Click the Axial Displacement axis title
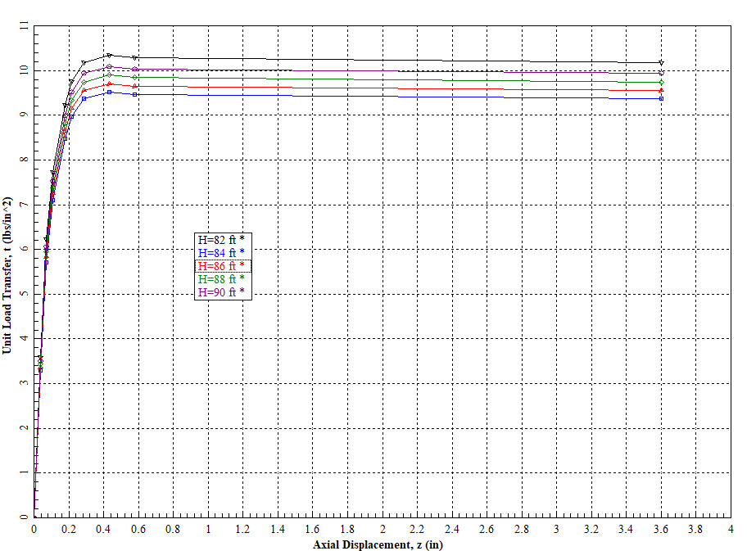Viewport: 756px width, 551px height. tap(379, 542)
